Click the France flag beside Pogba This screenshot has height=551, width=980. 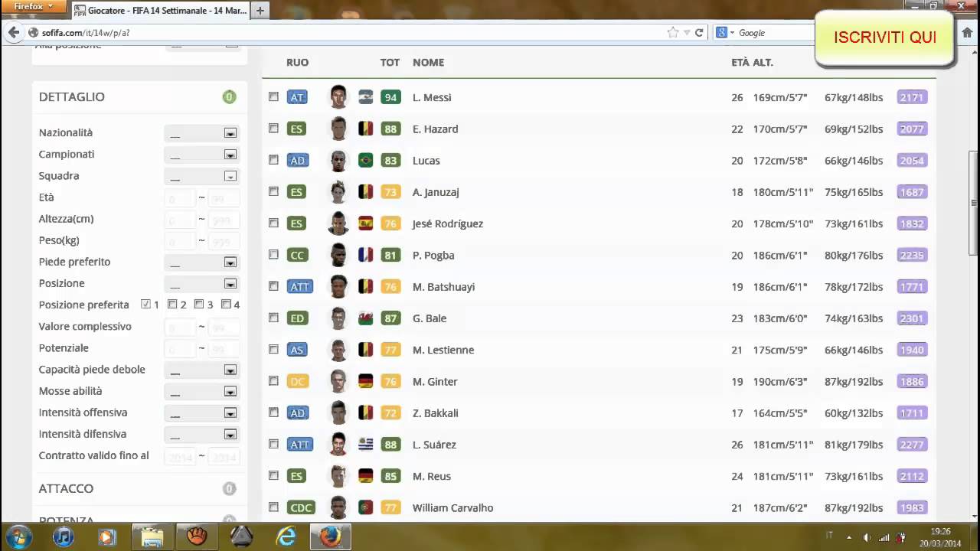click(365, 255)
